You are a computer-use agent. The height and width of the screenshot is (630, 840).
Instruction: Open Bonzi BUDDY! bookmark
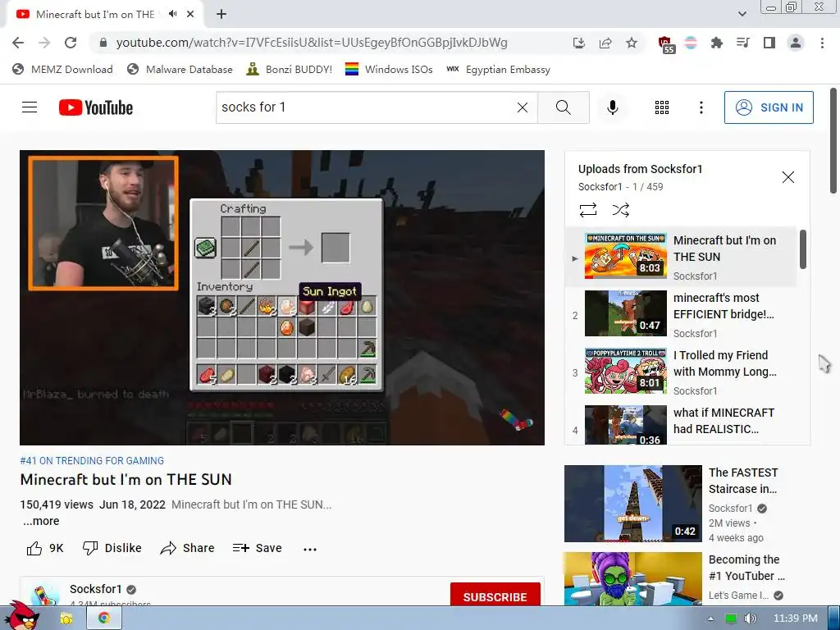click(289, 70)
